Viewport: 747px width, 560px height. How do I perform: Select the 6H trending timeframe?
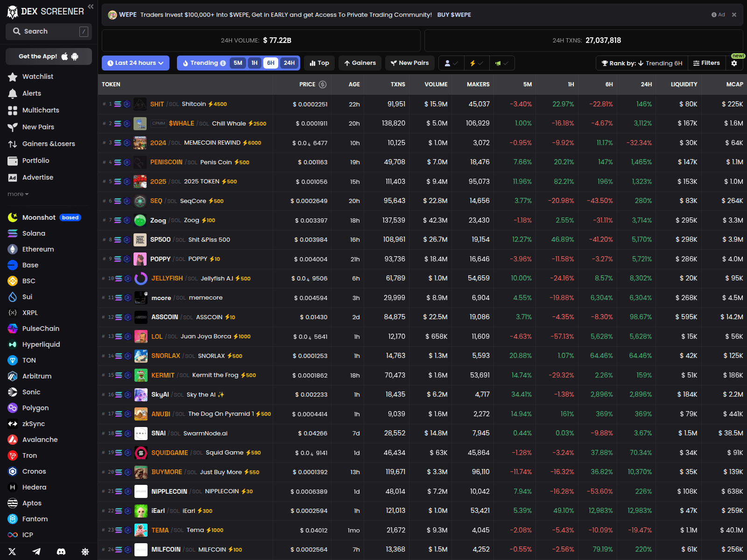click(271, 63)
